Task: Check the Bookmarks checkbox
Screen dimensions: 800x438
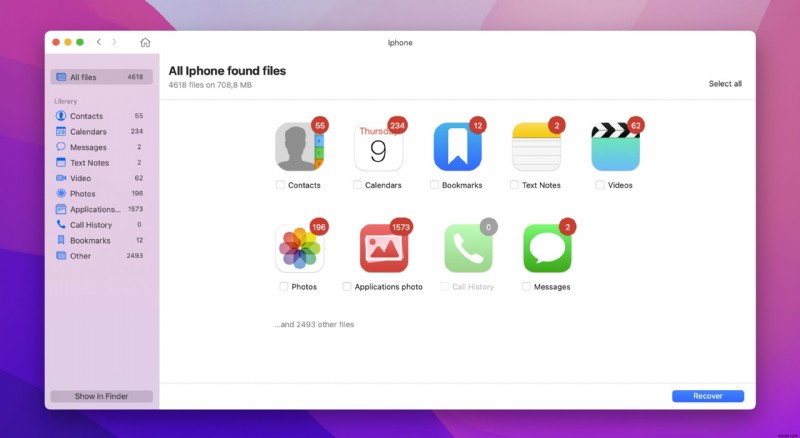Action: coord(434,185)
